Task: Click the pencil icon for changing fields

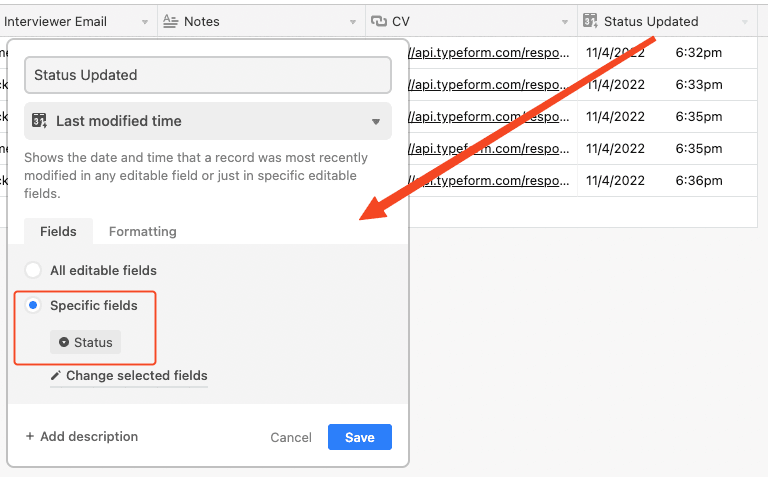Action: [57, 376]
